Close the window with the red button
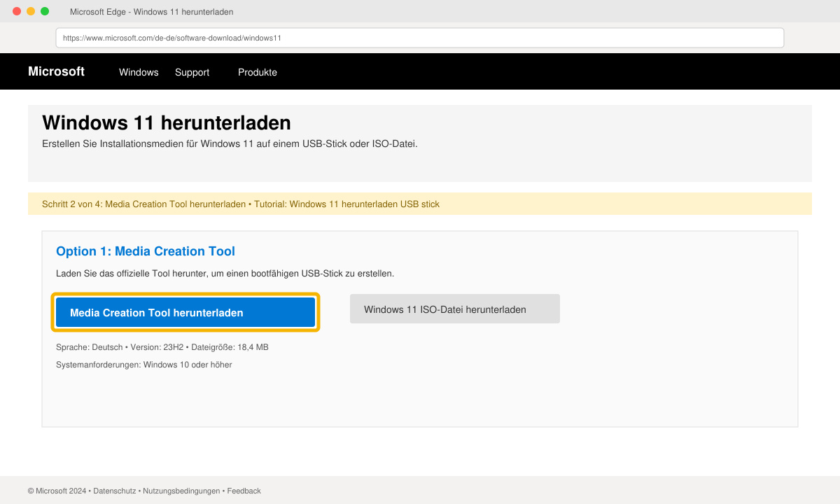The height and width of the screenshot is (504, 840). coord(17,11)
